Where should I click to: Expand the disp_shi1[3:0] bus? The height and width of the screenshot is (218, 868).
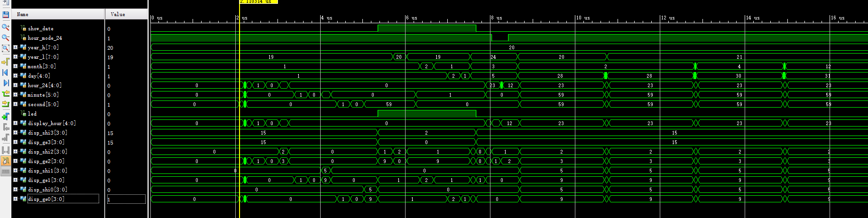[15, 171]
